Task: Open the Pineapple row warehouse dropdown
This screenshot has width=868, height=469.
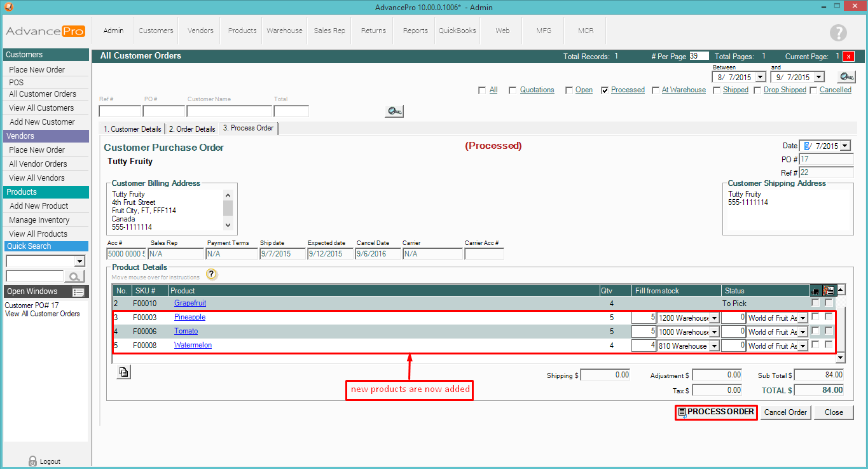Action: coord(714,318)
